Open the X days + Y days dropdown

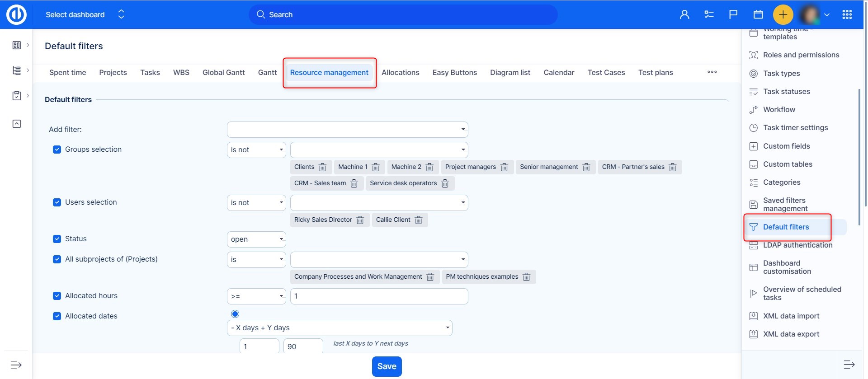(339, 328)
